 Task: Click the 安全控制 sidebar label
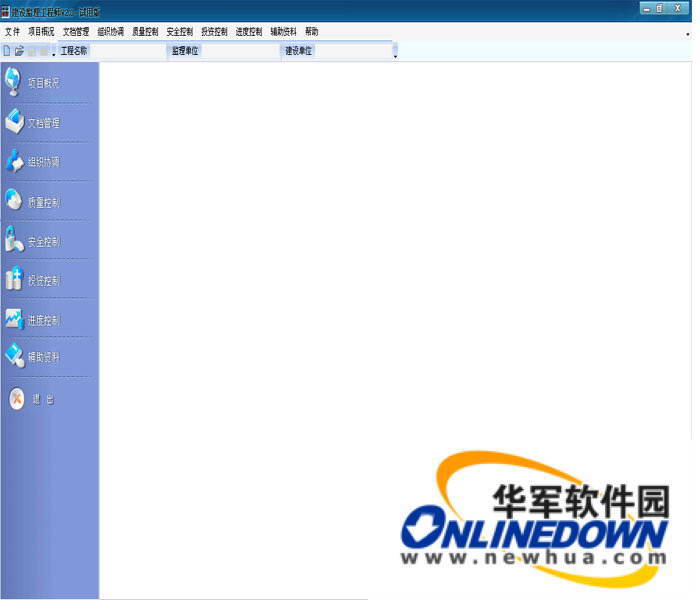pos(44,242)
